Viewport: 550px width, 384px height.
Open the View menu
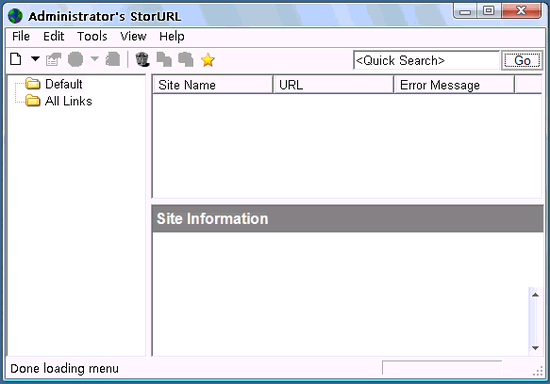tap(133, 36)
